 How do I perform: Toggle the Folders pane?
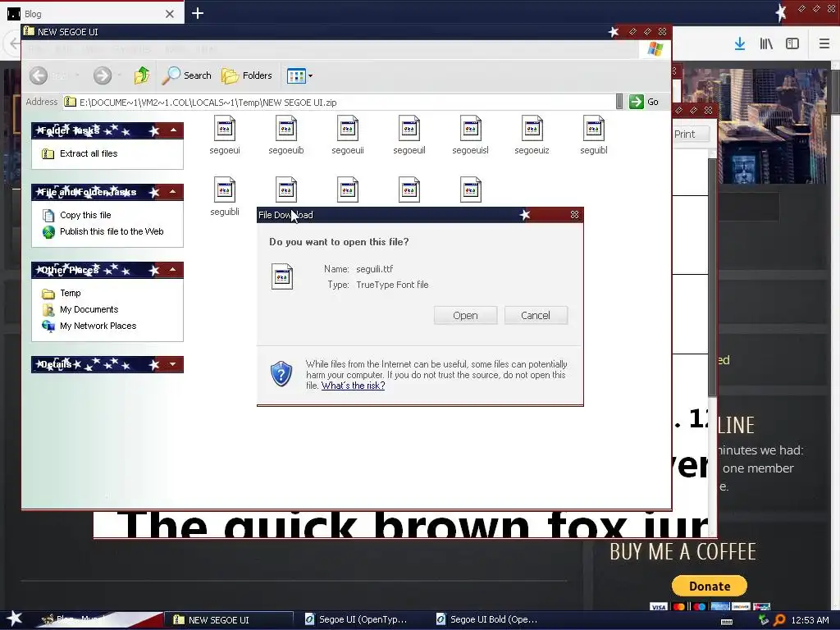tap(247, 75)
